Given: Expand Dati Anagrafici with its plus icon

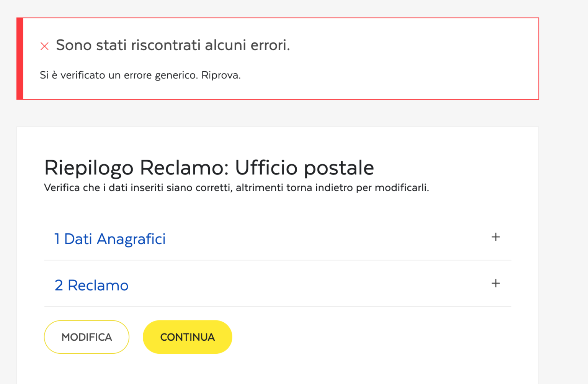Looking at the screenshot, I should (x=495, y=237).
